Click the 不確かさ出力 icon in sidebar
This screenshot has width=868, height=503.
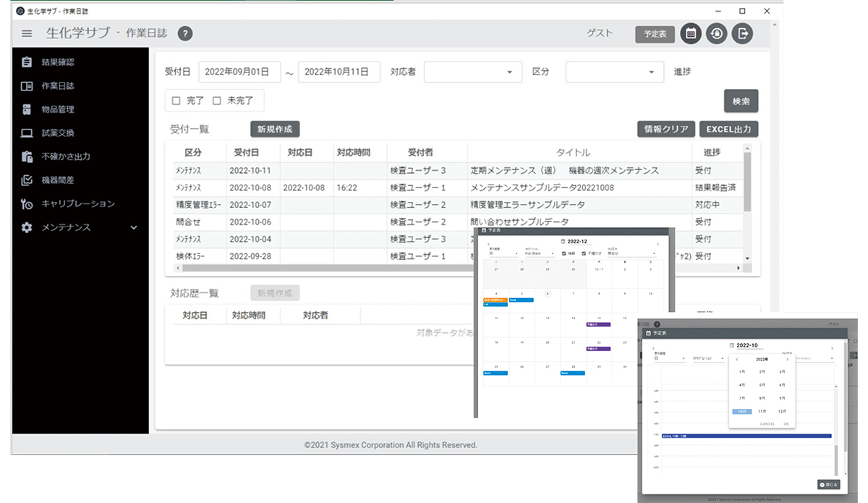[27, 156]
